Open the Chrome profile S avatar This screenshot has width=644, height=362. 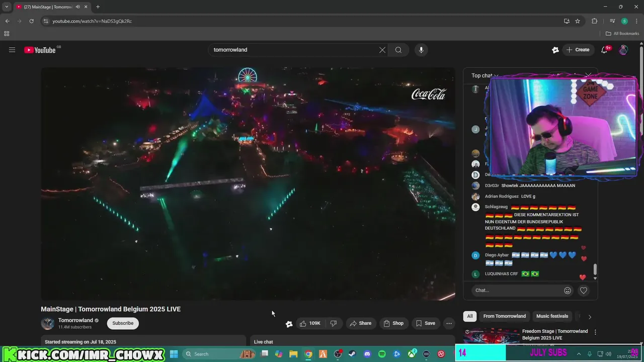(x=624, y=21)
